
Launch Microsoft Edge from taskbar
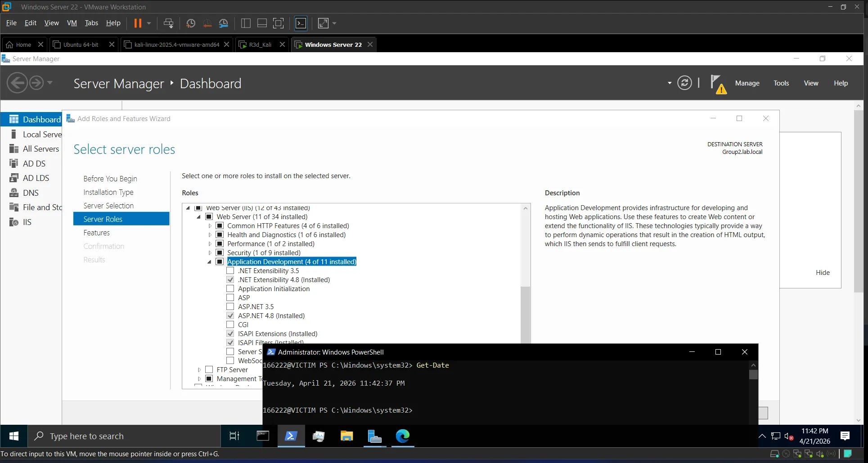403,436
